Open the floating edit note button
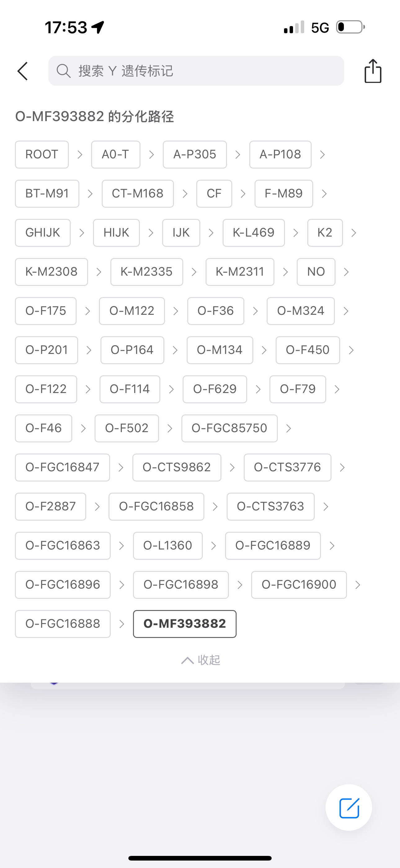This screenshot has width=400, height=868. click(x=349, y=808)
